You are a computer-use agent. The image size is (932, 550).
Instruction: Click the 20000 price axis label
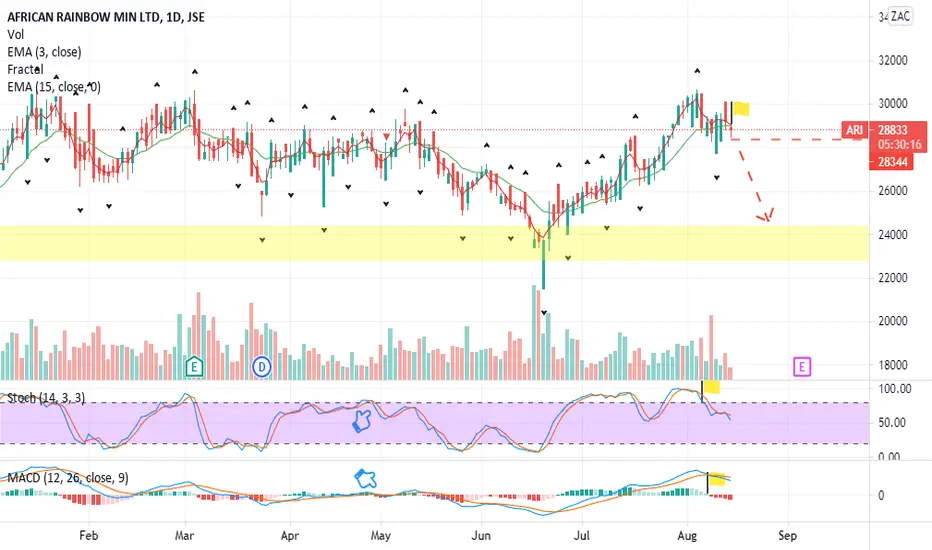(x=893, y=321)
